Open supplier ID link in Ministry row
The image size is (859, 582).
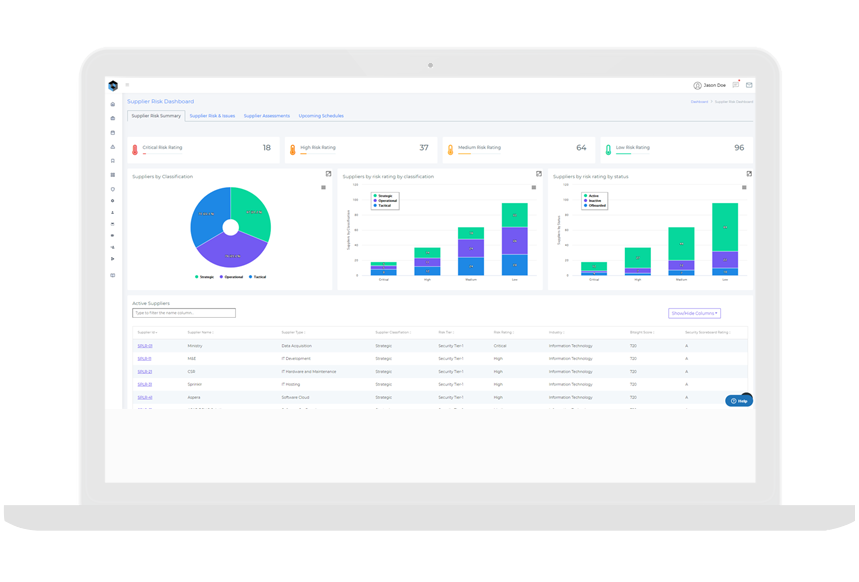[145, 346]
